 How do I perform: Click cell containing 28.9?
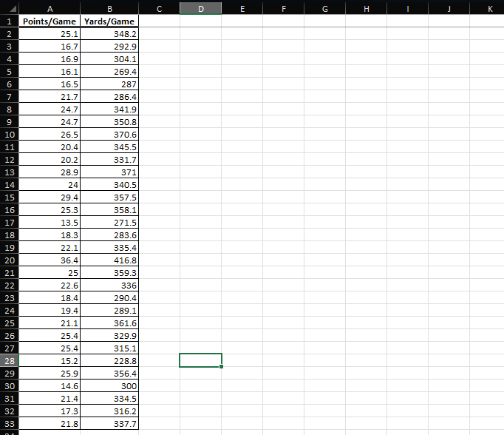coord(50,172)
